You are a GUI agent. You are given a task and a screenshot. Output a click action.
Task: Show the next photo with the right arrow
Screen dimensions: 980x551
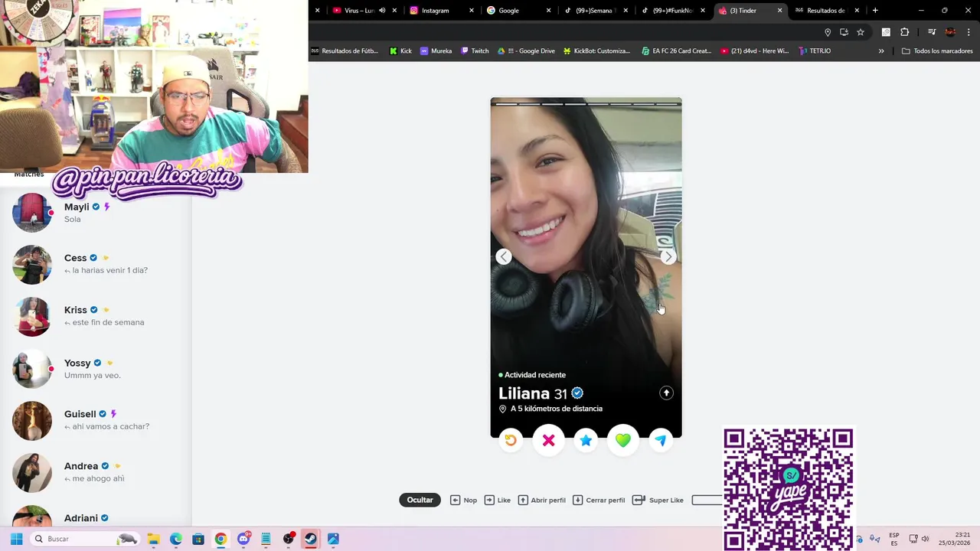668,257
